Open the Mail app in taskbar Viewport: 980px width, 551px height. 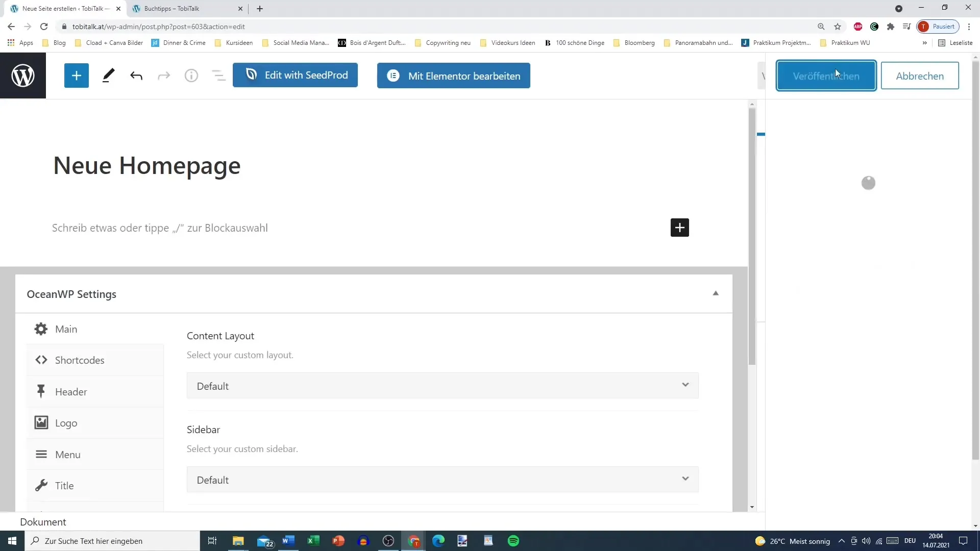pos(264,541)
